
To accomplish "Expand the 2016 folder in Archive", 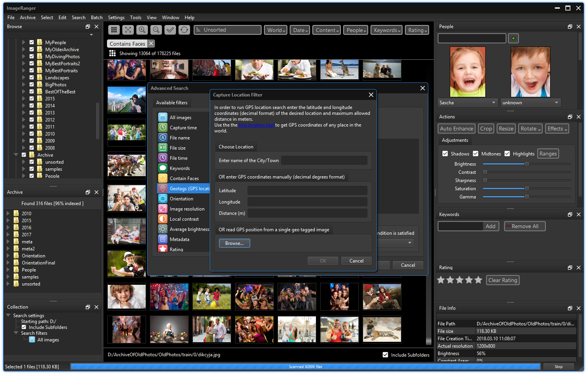I will pyautogui.click(x=8, y=227).
